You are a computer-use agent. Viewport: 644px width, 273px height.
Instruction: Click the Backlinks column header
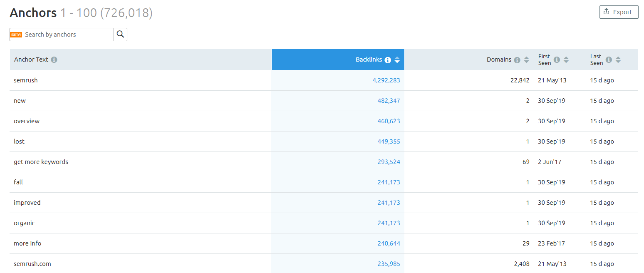click(x=368, y=60)
